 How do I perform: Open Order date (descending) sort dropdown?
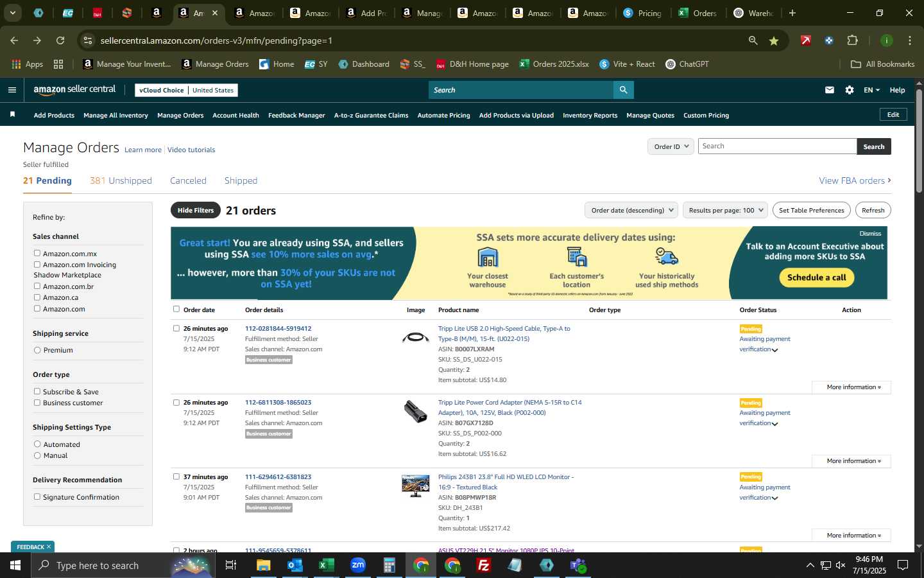pyautogui.click(x=632, y=210)
